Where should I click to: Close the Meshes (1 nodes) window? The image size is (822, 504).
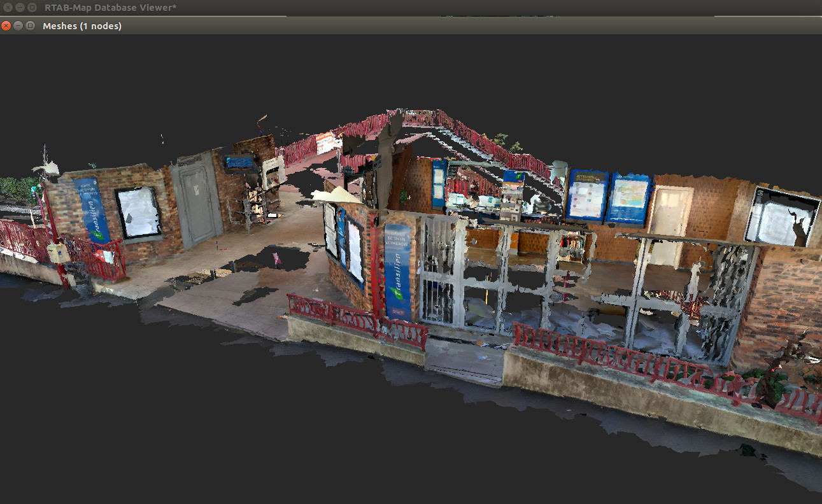6,25
